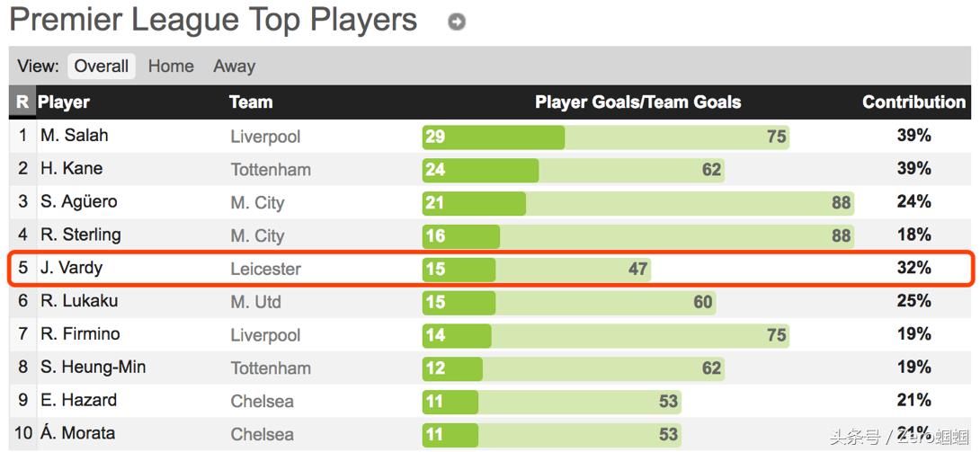
Task: Open J. Vardy player link
Action: click(72, 268)
